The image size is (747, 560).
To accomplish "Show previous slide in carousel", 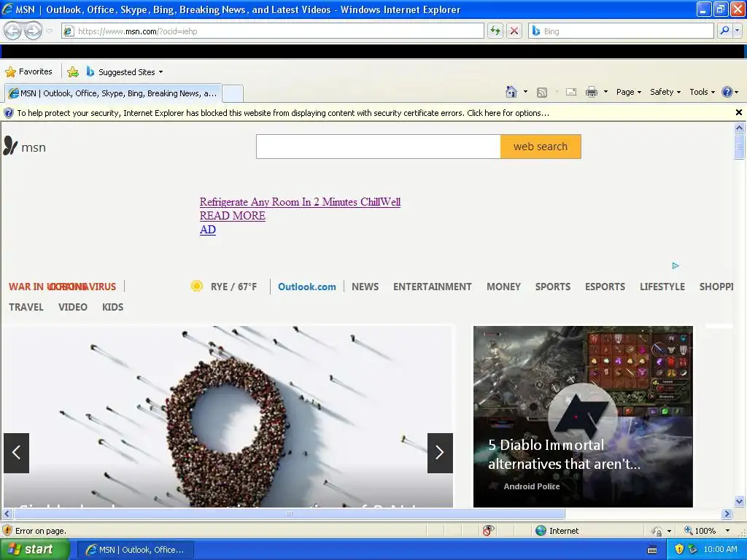I will point(16,453).
